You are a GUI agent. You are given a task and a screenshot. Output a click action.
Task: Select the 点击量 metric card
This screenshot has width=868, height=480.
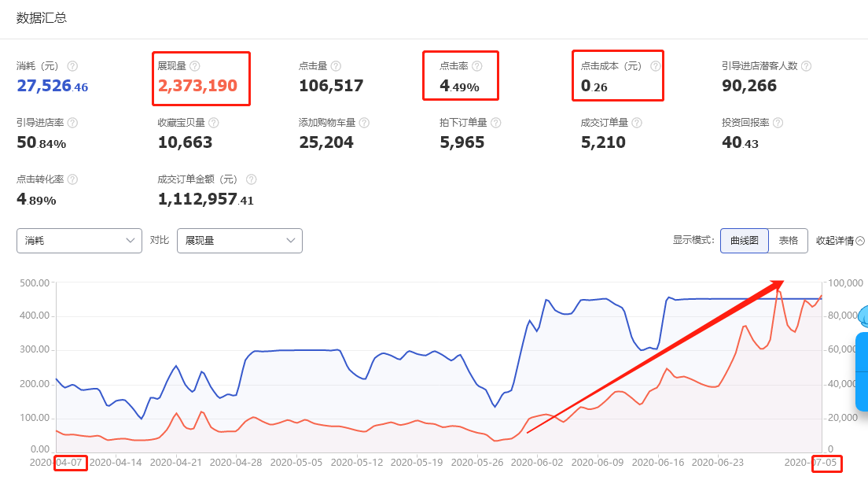click(x=330, y=78)
